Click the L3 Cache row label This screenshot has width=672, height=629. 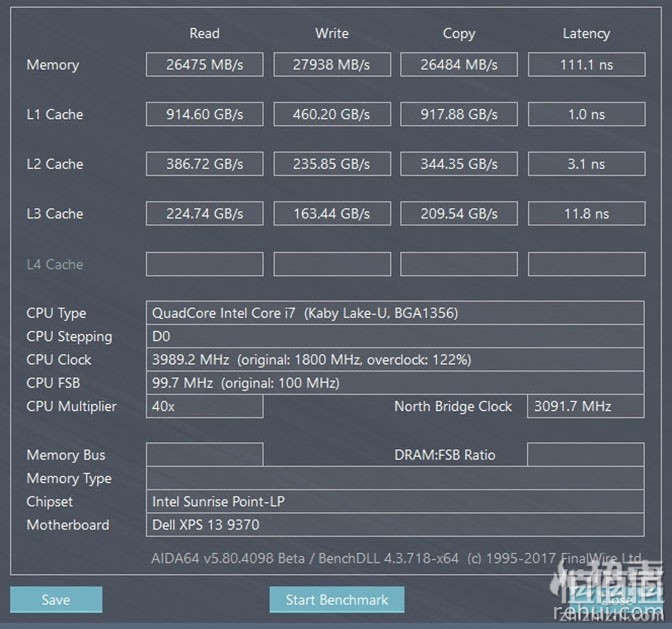tap(55, 214)
